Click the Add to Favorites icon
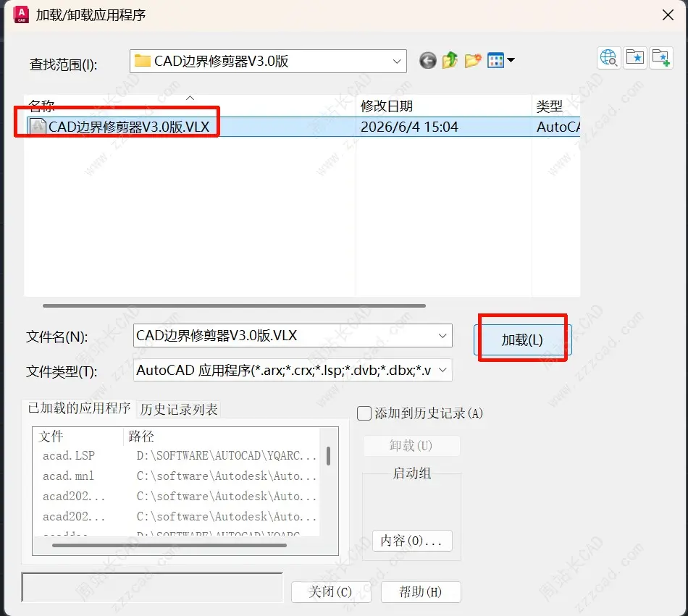 click(x=660, y=57)
